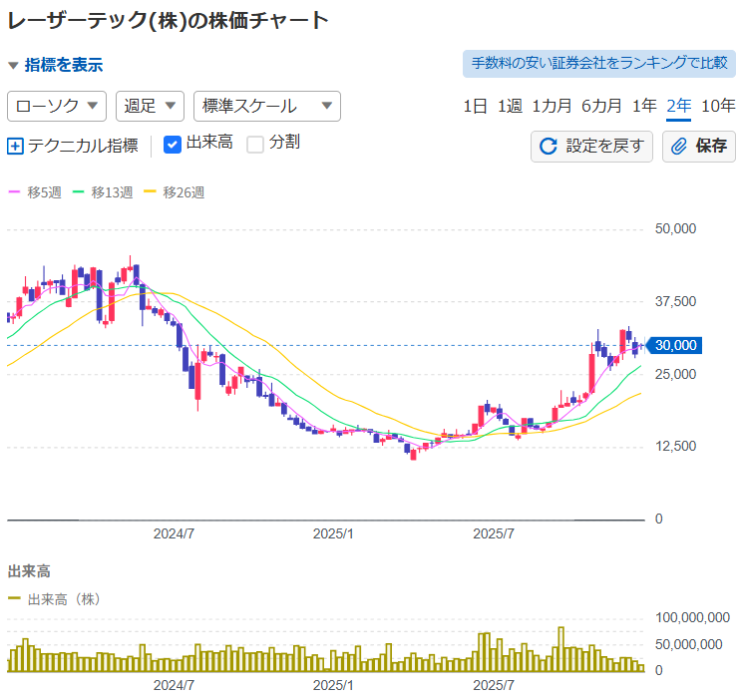Click the 移26週 yellow legend marker
This screenshot has width=738, height=700.
pos(151,191)
